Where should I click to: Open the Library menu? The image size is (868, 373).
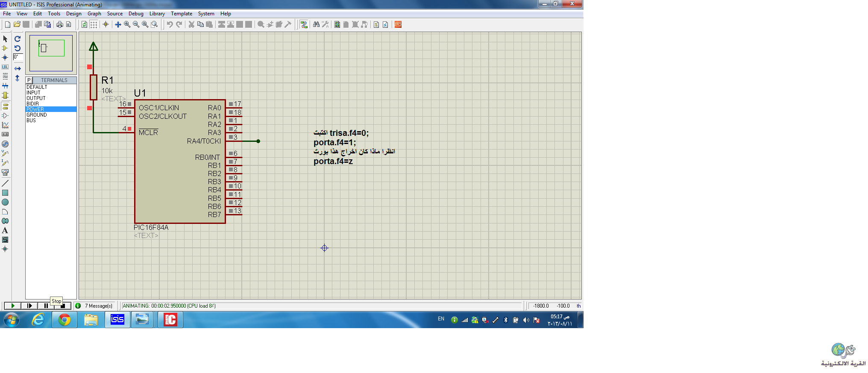point(157,14)
